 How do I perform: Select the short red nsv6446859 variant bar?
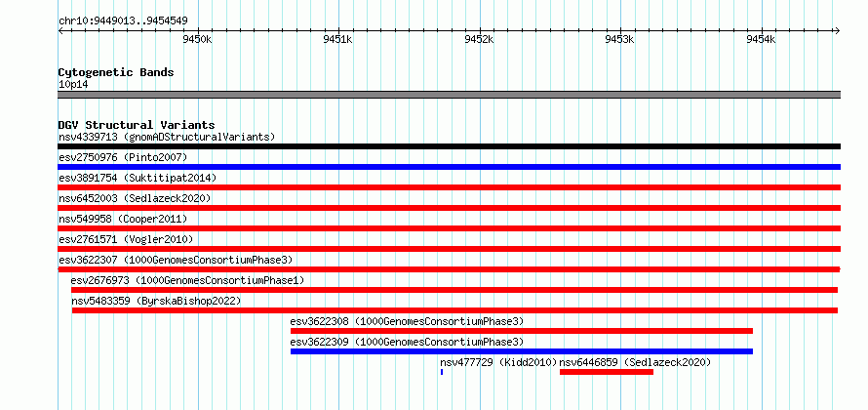point(607,372)
